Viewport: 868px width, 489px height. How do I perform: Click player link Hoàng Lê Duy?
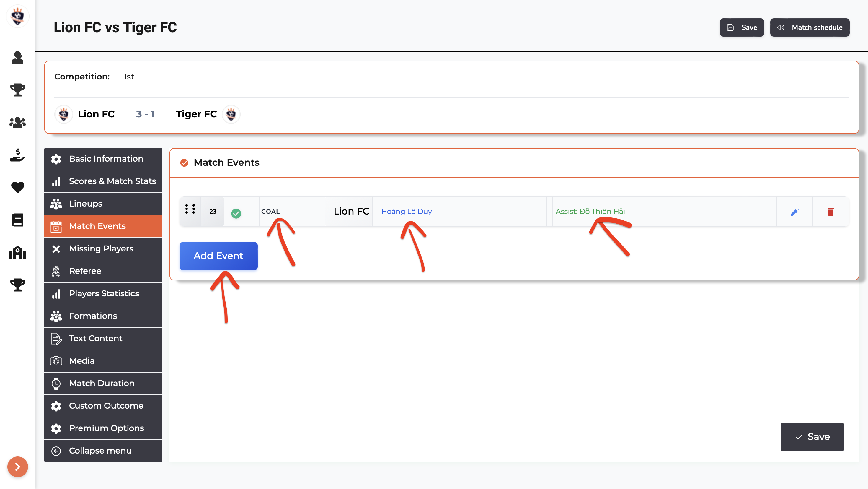click(x=406, y=212)
